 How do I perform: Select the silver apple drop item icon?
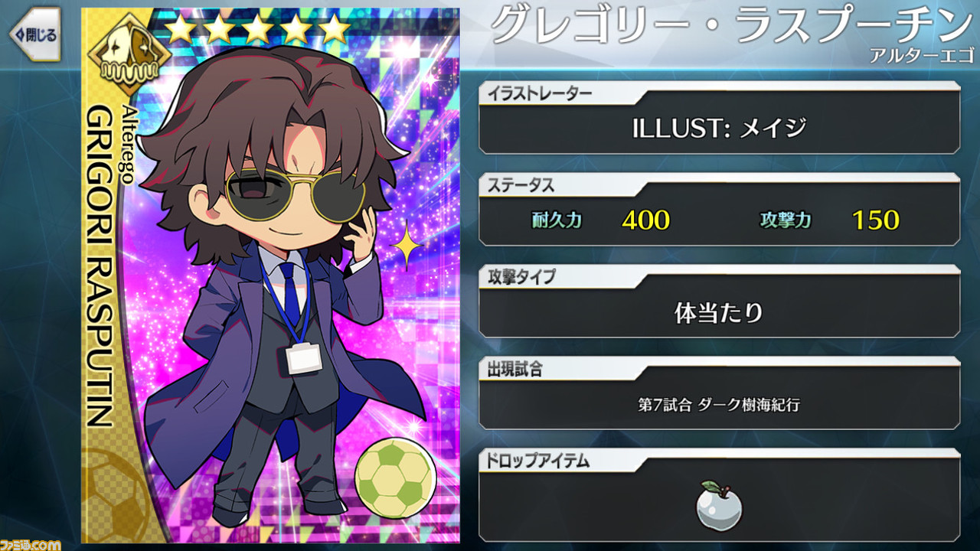click(x=718, y=503)
